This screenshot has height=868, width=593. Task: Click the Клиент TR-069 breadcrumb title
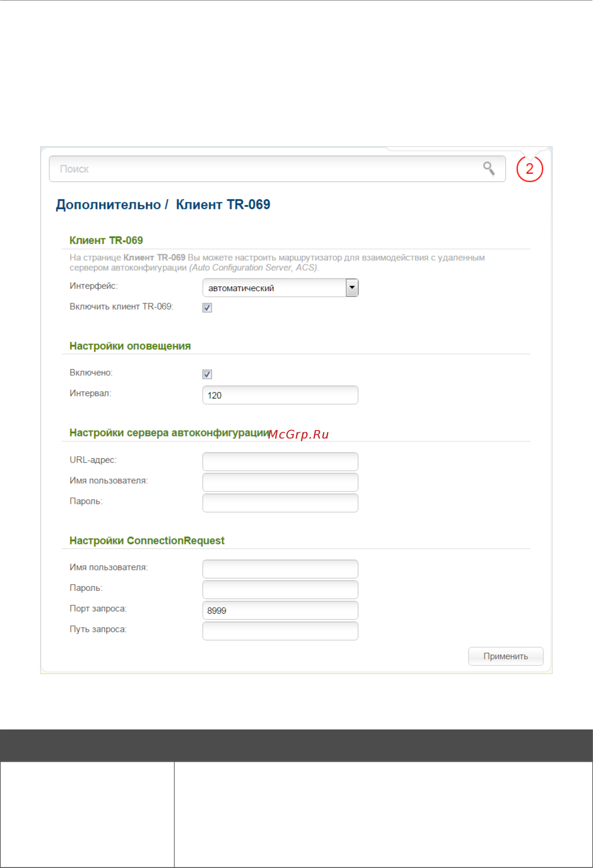[x=223, y=204]
